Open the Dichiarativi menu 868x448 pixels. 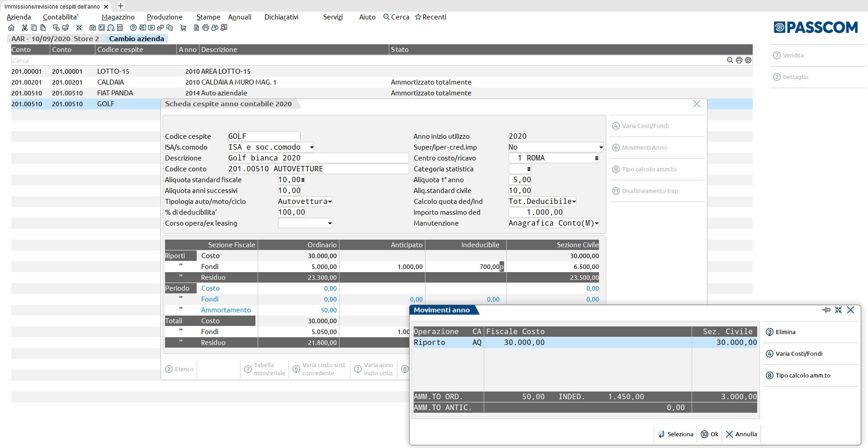pos(281,17)
